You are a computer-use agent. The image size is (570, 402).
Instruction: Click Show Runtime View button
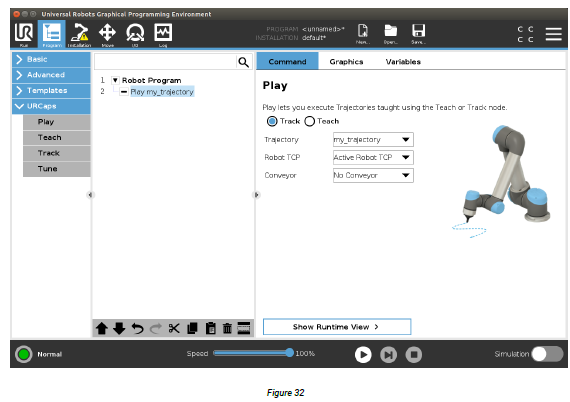pos(337,327)
